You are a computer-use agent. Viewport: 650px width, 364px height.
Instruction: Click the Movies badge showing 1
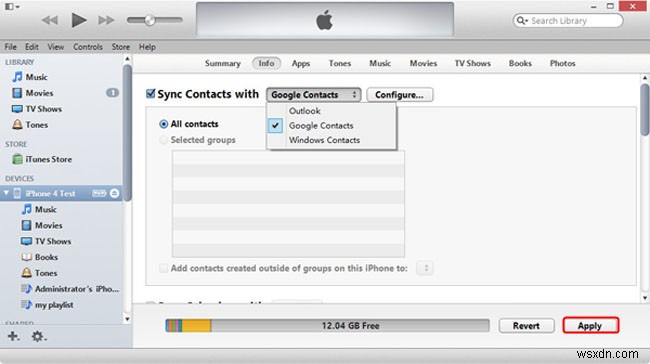(x=112, y=93)
